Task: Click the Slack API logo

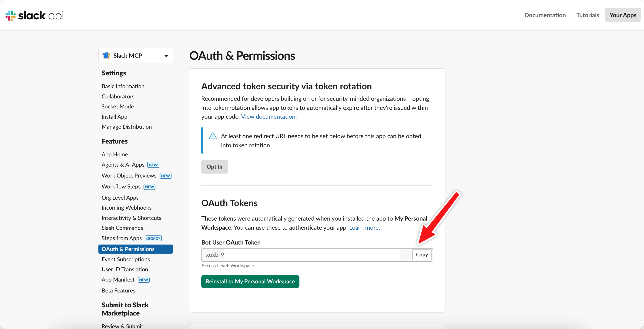Action: point(34,16)
